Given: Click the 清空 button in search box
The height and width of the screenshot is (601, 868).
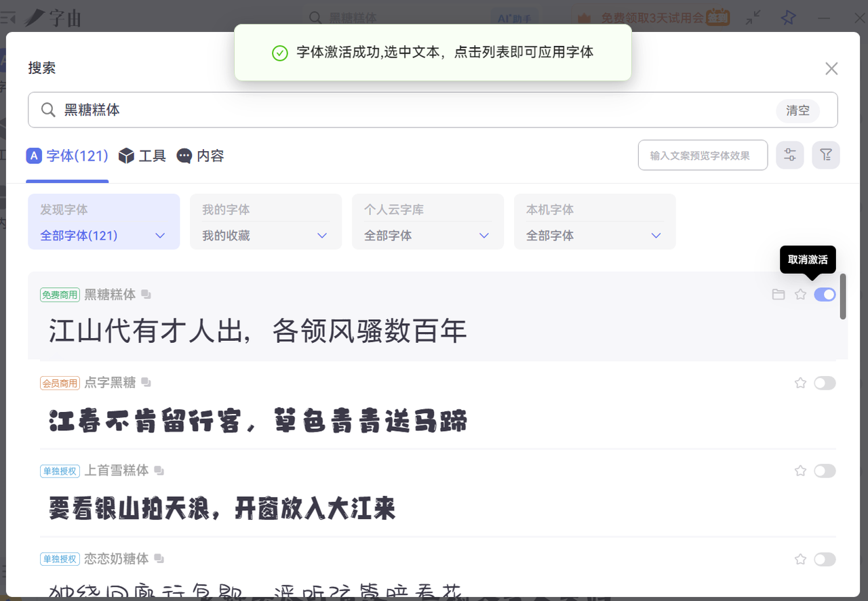Looking at the screenshot, I should tap(797, 110).
